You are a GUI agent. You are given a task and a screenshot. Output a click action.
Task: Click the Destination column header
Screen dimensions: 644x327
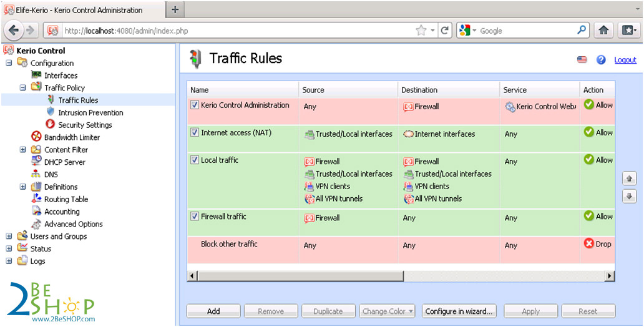449,90
